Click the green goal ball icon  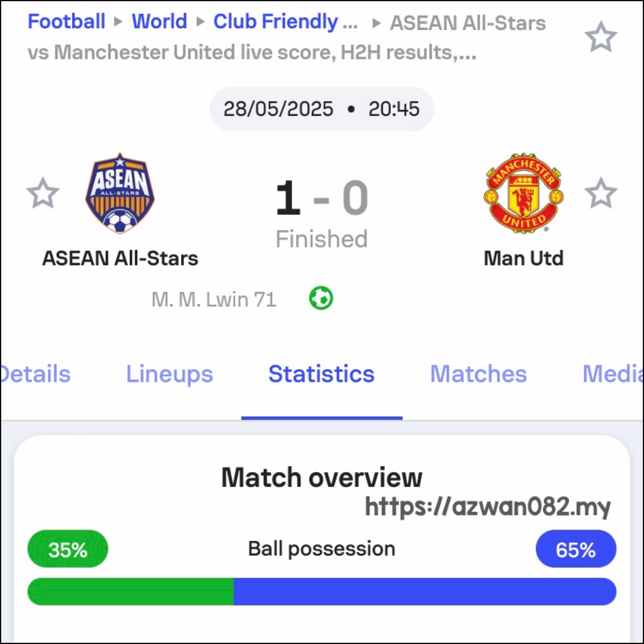321,298
